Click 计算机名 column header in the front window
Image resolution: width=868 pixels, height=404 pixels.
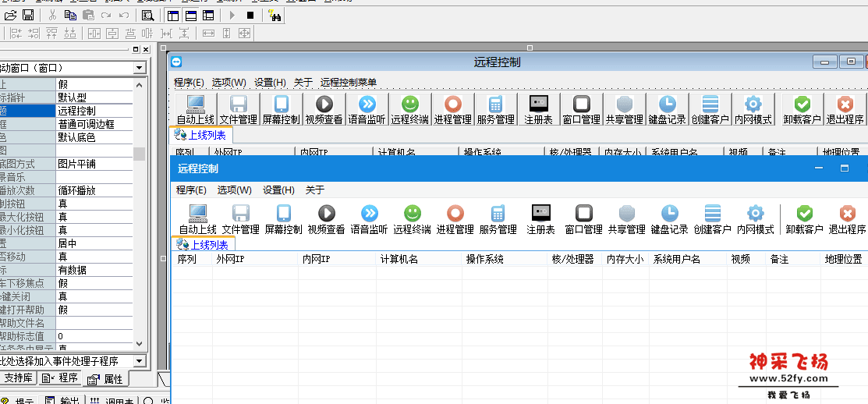(419, 259)
